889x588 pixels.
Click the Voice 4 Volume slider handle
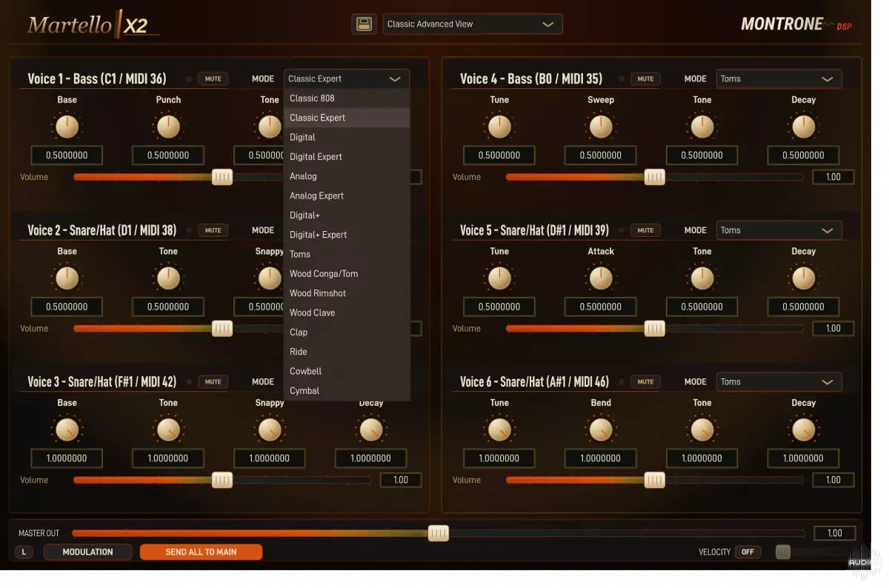pyautogui.click(x=654, y=177)
